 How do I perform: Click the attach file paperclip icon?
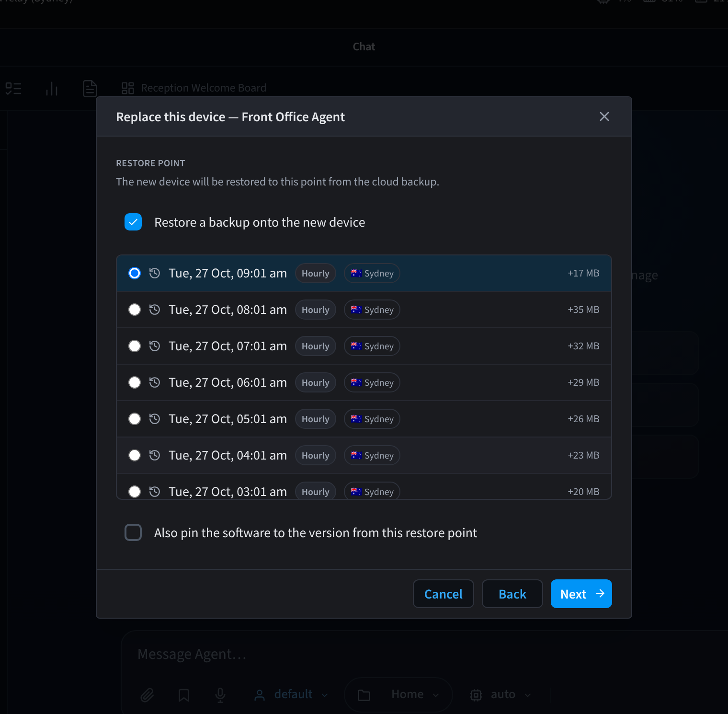coord(147,695)
